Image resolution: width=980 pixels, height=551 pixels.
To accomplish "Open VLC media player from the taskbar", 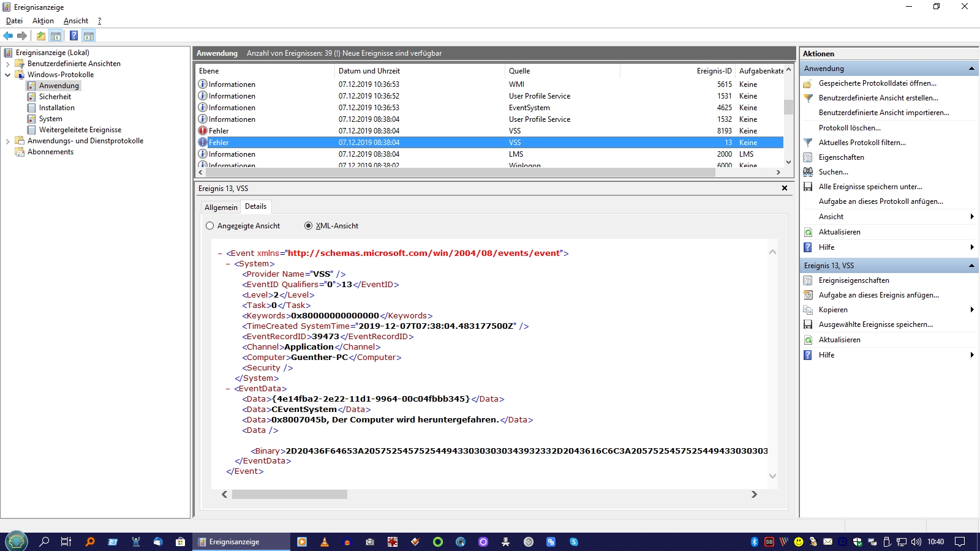I will click(325, 542).
